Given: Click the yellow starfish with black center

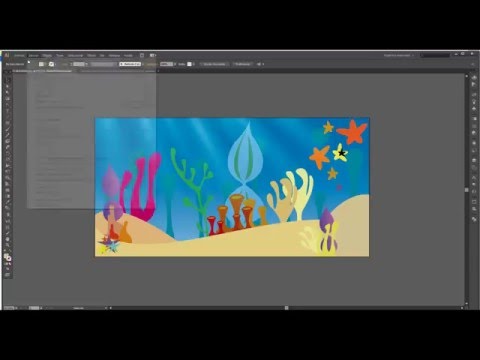Looking at the screenshot, I should (x=340, y=153).
